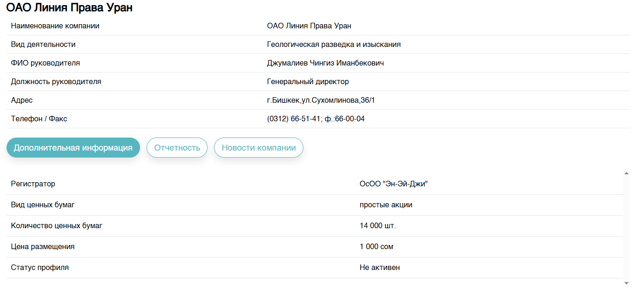Click the Геологическая разведка и изыскания value
This screenshot has width=644, height=290.
click(x=334, y=45)
